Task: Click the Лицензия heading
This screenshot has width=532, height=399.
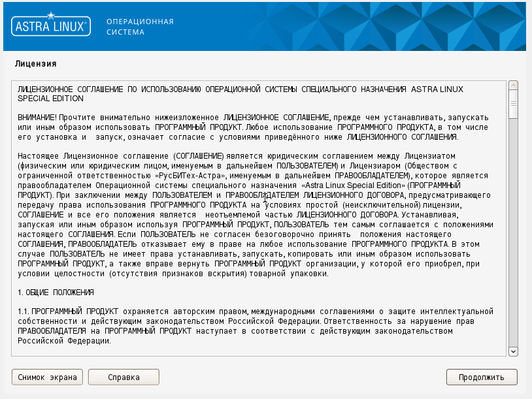Action: (36, 64)
